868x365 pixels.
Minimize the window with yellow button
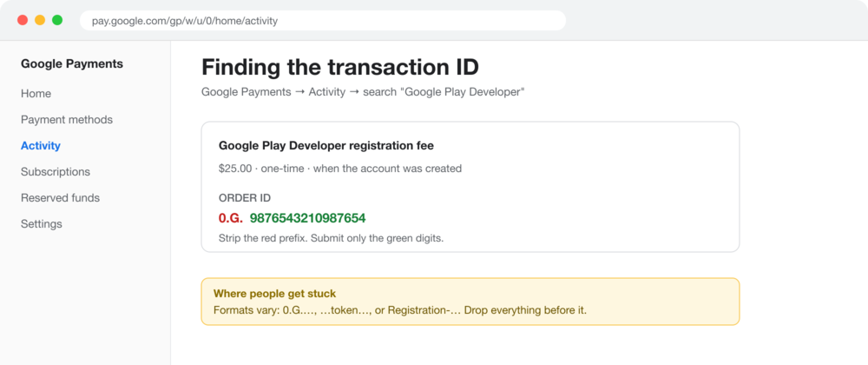tap(40, 21)
